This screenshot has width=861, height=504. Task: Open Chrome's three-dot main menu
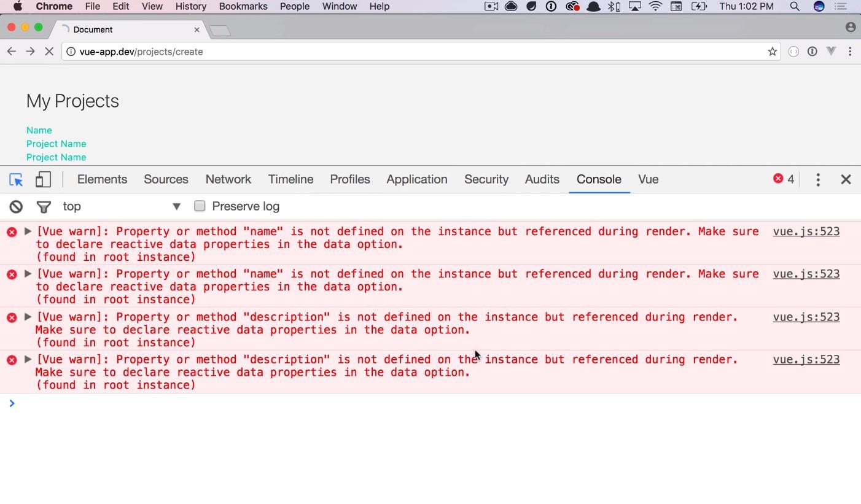[x=850, y=52]
